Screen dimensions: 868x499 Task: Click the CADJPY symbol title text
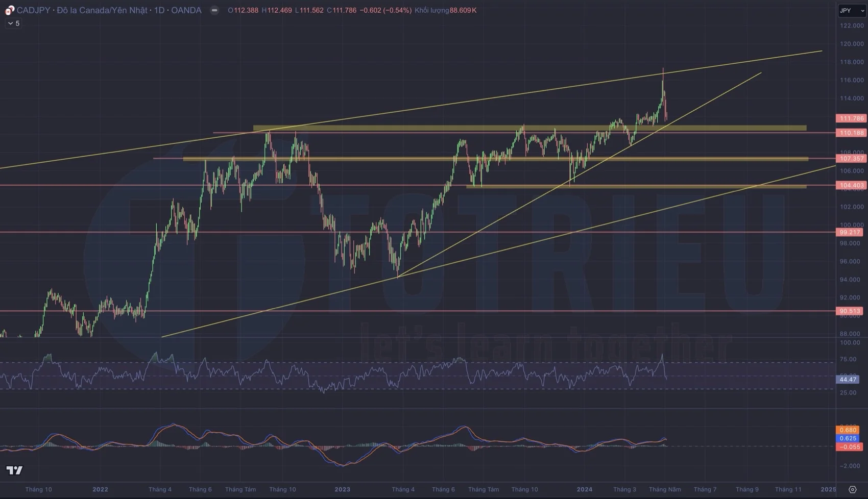coord(109,10)
